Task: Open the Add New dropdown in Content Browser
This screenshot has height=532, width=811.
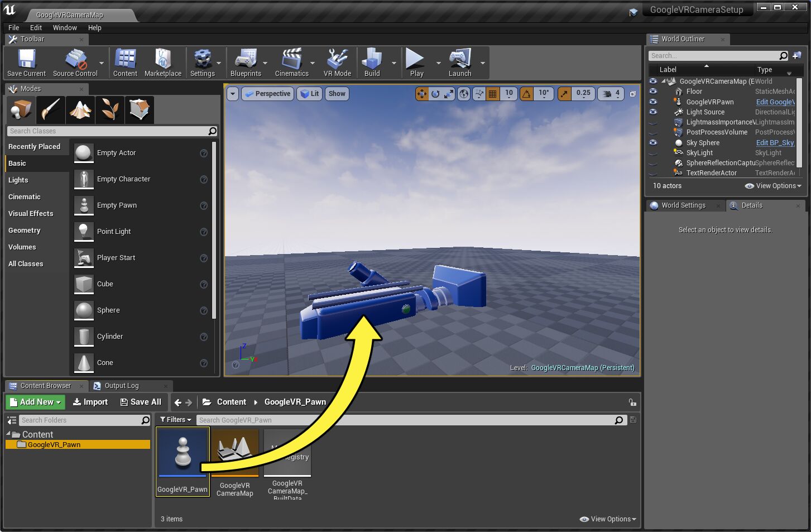Action: (35, 401)
